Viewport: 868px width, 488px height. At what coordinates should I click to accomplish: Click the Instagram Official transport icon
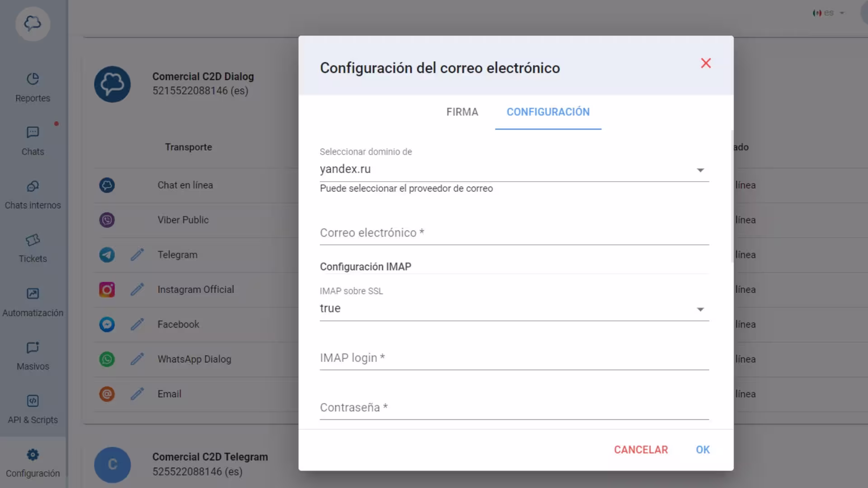[107, 290]
